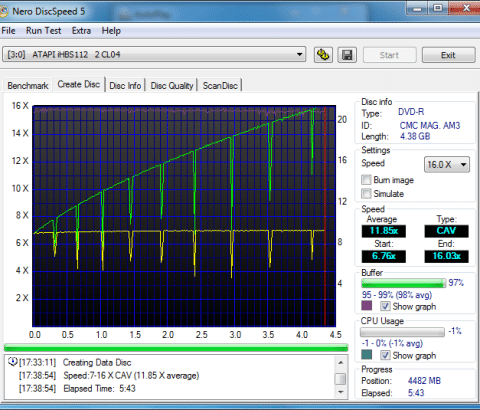Click the Exit button

pos(449,55)
